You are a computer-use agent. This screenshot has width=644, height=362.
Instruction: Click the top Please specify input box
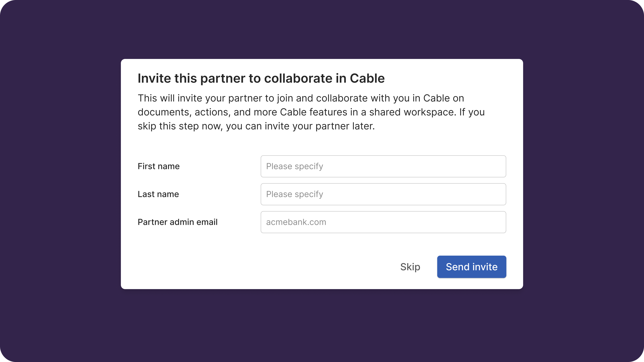tap(383, 166)
